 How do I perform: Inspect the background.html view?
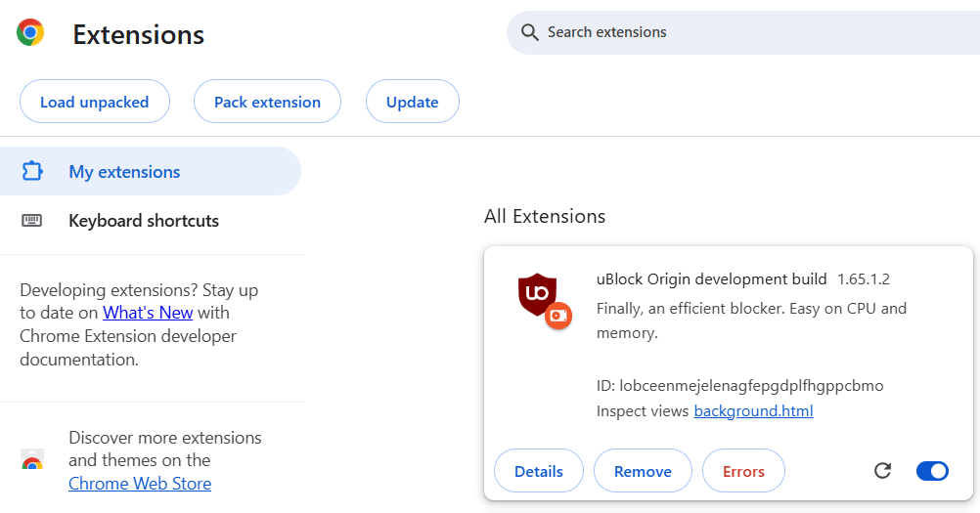click(x=753, y=410)
